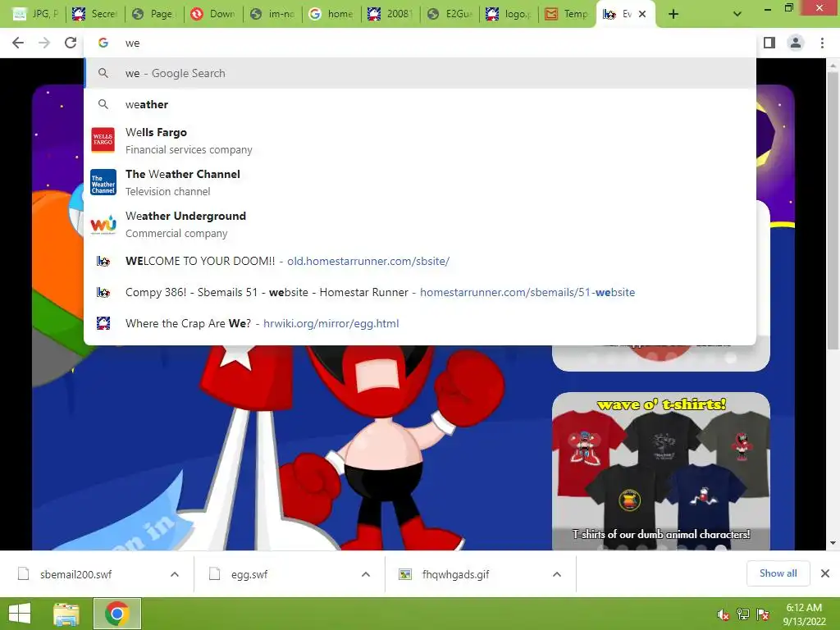The image size is (840, 630).
Task: Click the homestarrunner.com/sbemails/51-website link
Action: (527, 292)
